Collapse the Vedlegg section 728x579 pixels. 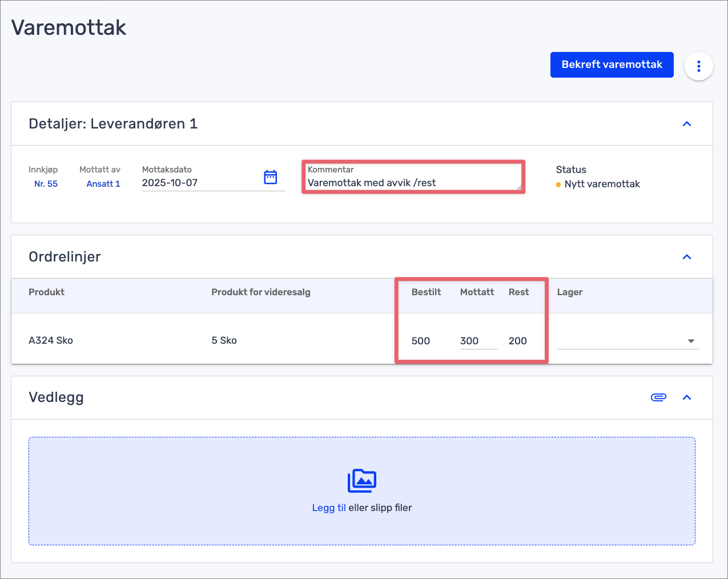click(x=687, y=397)
